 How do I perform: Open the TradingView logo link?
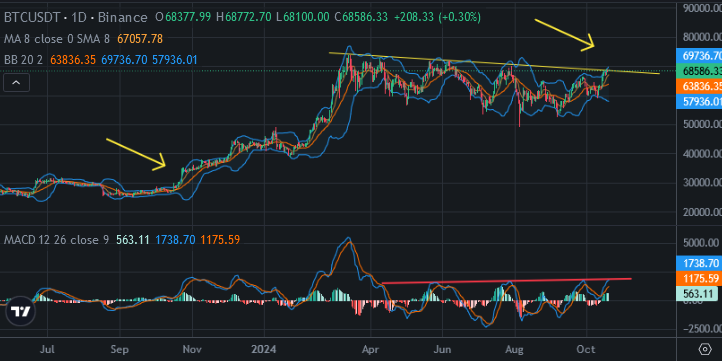(21, 311)
